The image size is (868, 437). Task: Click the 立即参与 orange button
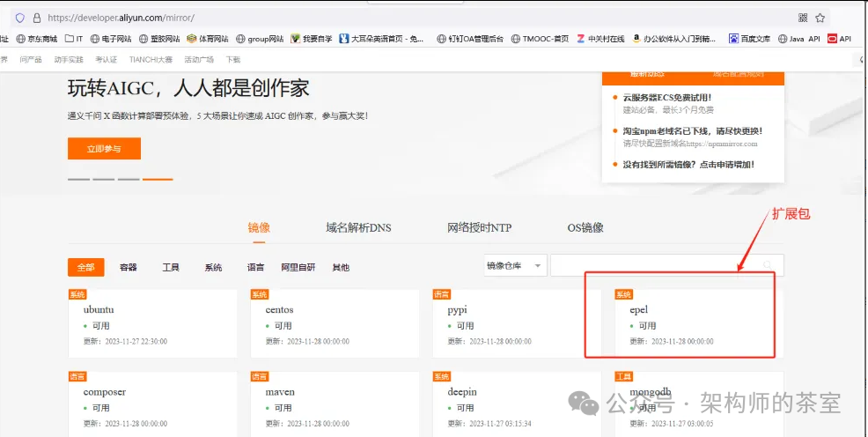click(104, 148)
